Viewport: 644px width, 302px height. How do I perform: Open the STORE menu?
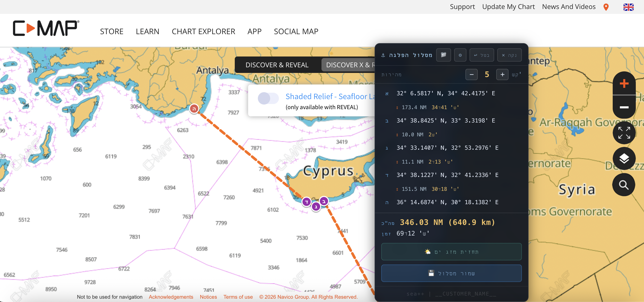[x=112, y=31]
